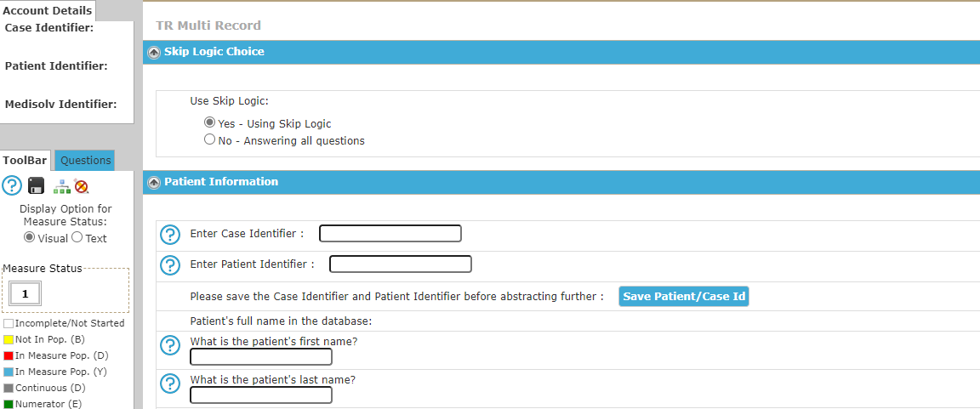Open help for Enter Patient Identifier

pyautogui.click(x=170, y=264)
